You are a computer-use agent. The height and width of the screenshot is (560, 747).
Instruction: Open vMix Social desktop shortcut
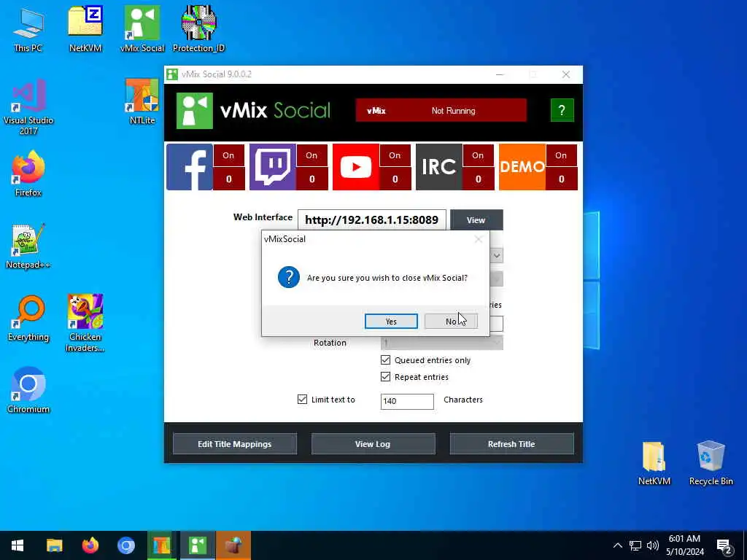(142, 29)
